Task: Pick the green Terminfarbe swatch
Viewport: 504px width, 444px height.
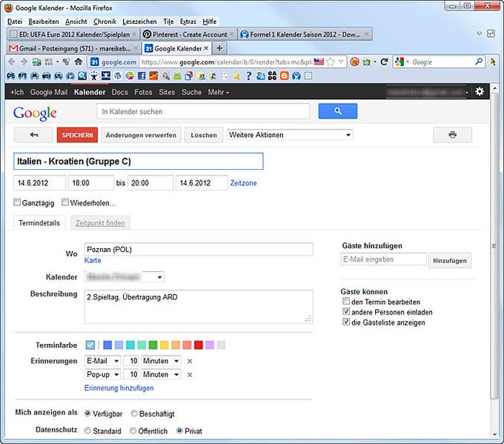Action: click(153, 345)
